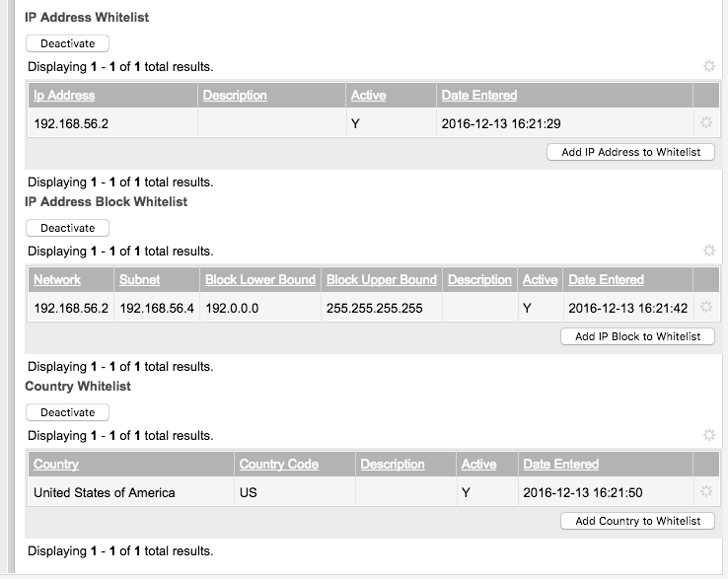Sort IP whitelist by Date Entered header
This screenshot has width=728, height=579.
[x=479, y=95]
